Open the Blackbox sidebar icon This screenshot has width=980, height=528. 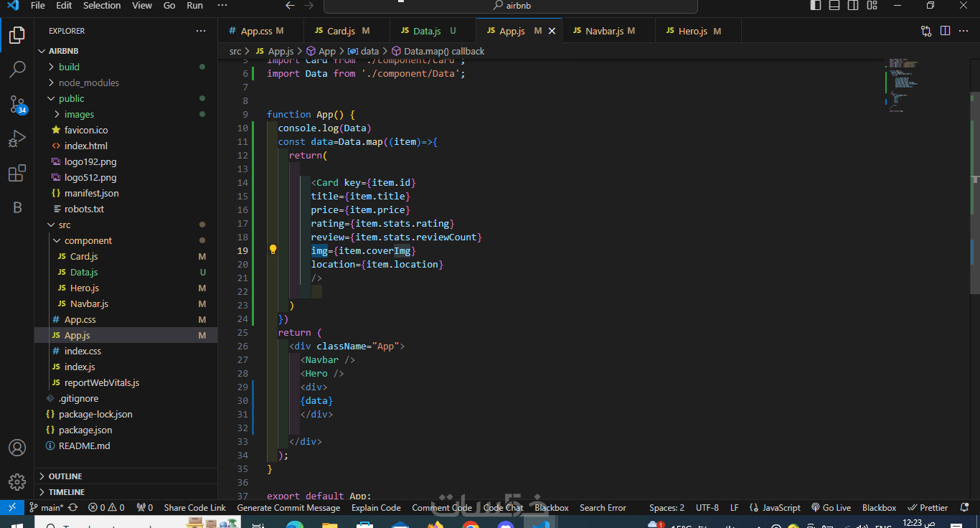coord(17,207)
